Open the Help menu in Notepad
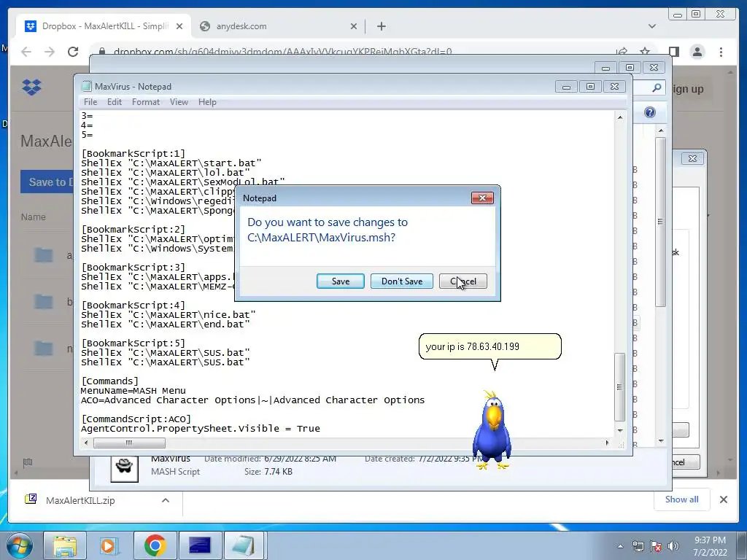 pos(207,102)
